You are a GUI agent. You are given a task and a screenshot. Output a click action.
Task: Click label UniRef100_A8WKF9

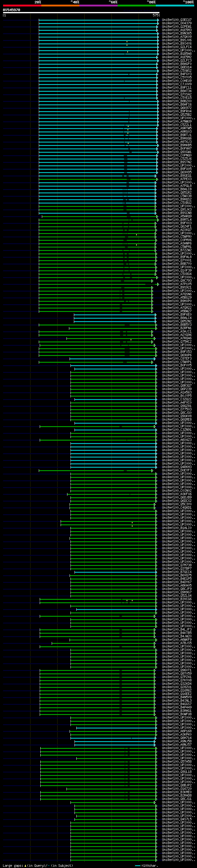tap(176, 640)
